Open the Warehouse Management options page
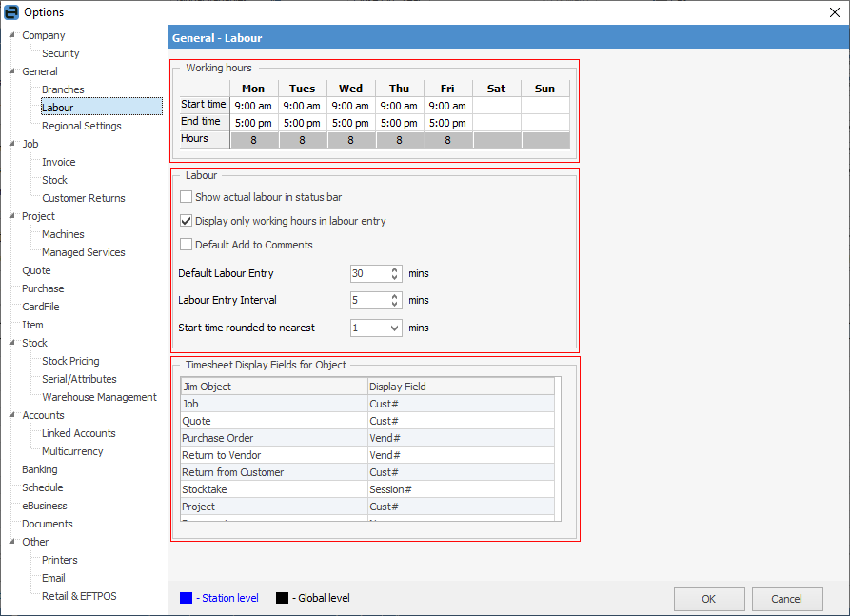This screenshot has height=616, width=850. click(x=99, y=397)
